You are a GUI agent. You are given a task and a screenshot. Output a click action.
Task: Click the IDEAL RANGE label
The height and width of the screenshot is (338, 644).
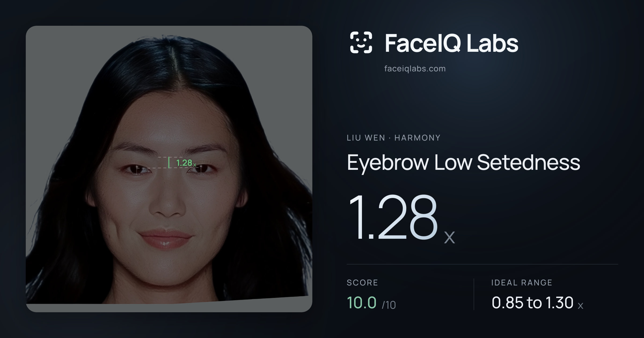tap(522, 282)
